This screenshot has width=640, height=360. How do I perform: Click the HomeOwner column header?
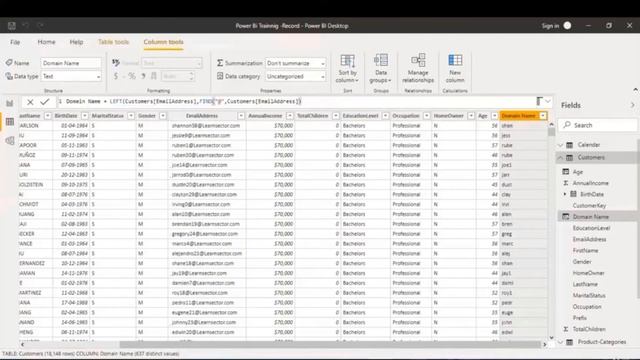[448, 116]
